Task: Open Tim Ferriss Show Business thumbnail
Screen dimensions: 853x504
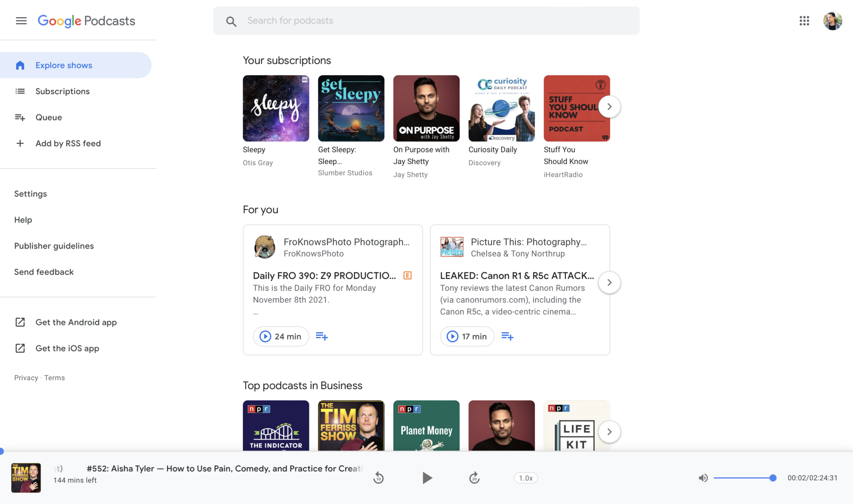Action: [x=351, y=425]
